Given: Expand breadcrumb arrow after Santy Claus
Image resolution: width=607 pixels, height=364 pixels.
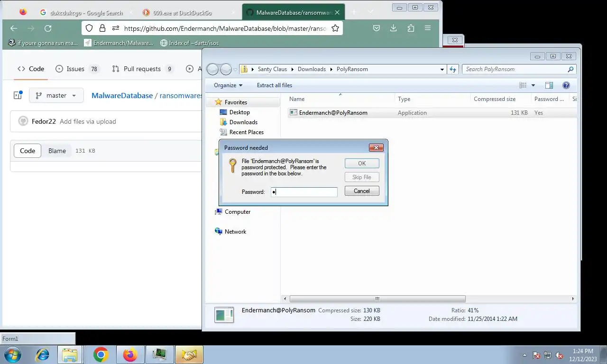Looking at the screenshot, I should [x=292, y=69].
